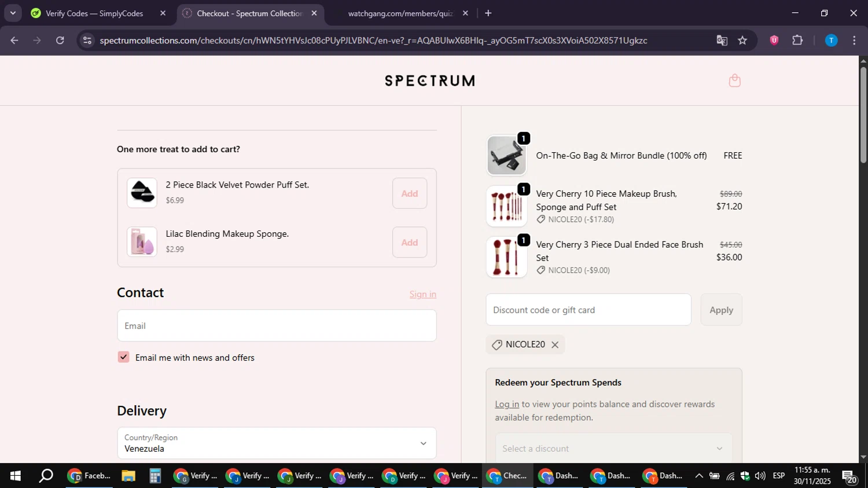Bookmark this page with star icon
Screen dimensions: 868x488
click(742, 41)
